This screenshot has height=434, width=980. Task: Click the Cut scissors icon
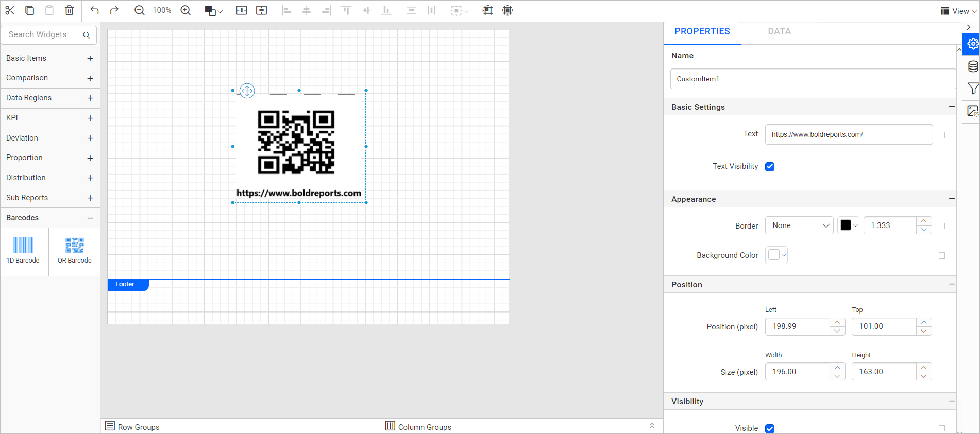coord(10,10)
